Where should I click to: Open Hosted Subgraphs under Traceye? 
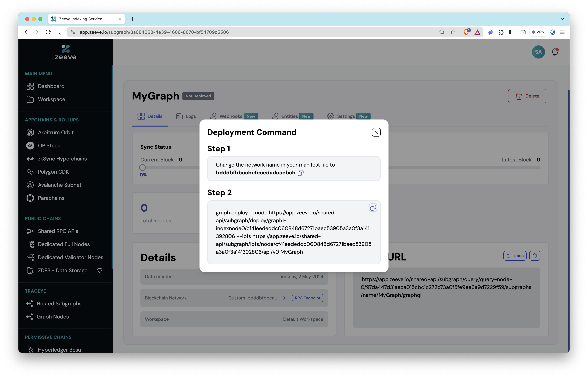click(59, 304)
